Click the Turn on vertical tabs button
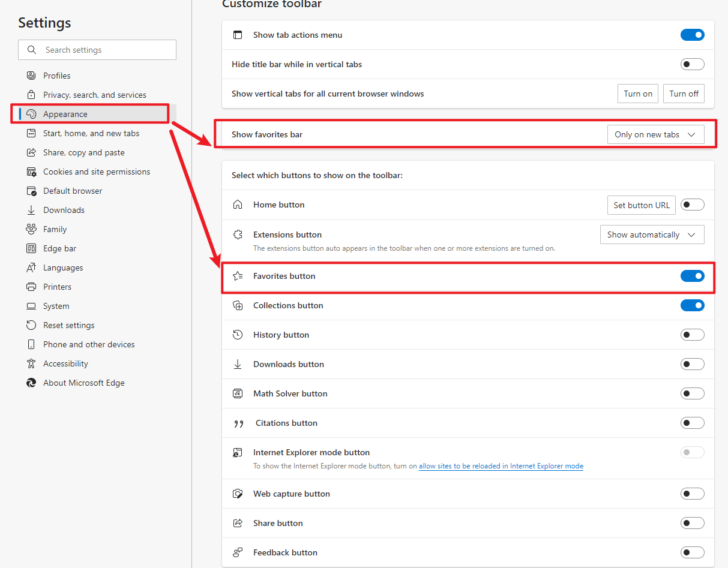The image size is (728, 568). click(638, 94)
